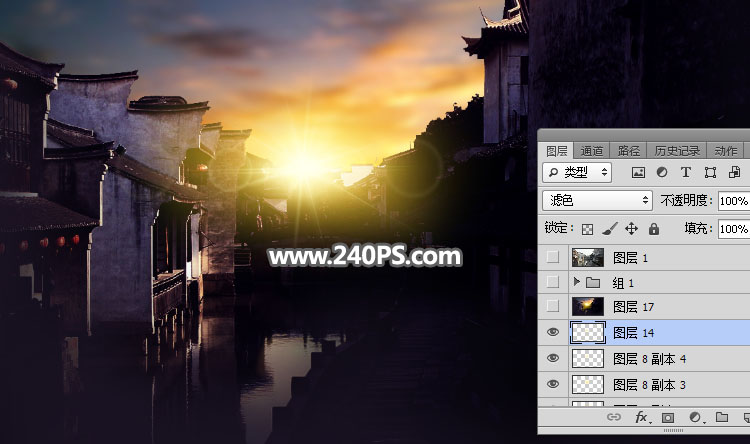Click the 不透明度 value field
The image size is (750, 444).
tap(734, 201)
